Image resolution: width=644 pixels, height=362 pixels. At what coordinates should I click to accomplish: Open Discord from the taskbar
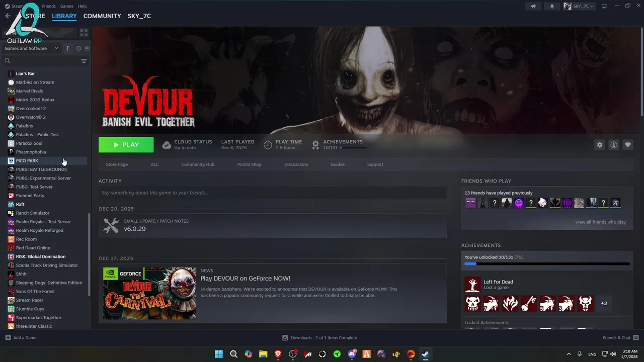(352, 354)
